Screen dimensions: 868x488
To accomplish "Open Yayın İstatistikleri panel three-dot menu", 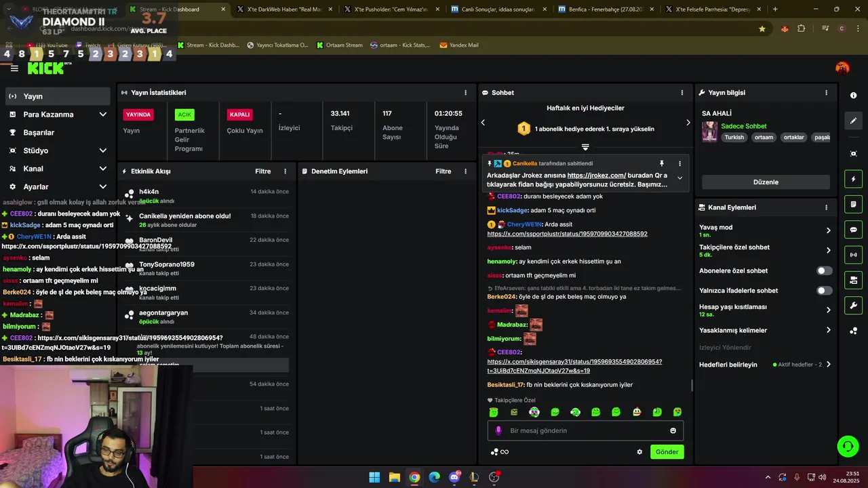I will click(x=465, y=93).
